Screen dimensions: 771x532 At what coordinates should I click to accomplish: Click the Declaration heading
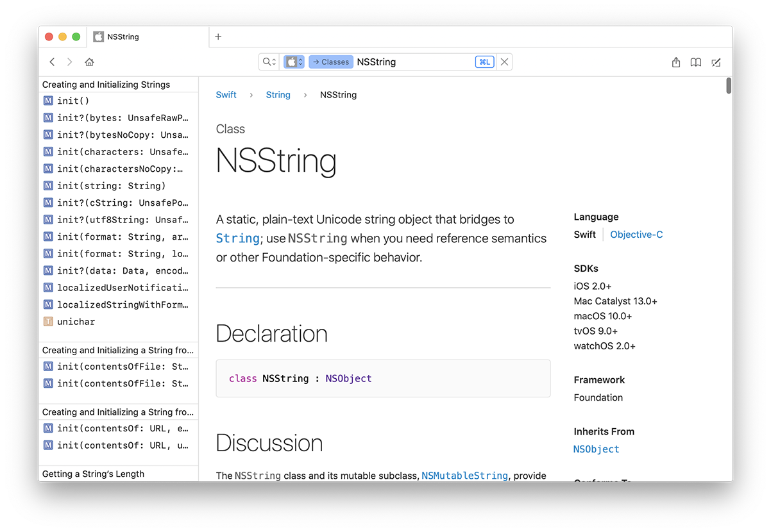coord(272,334)
